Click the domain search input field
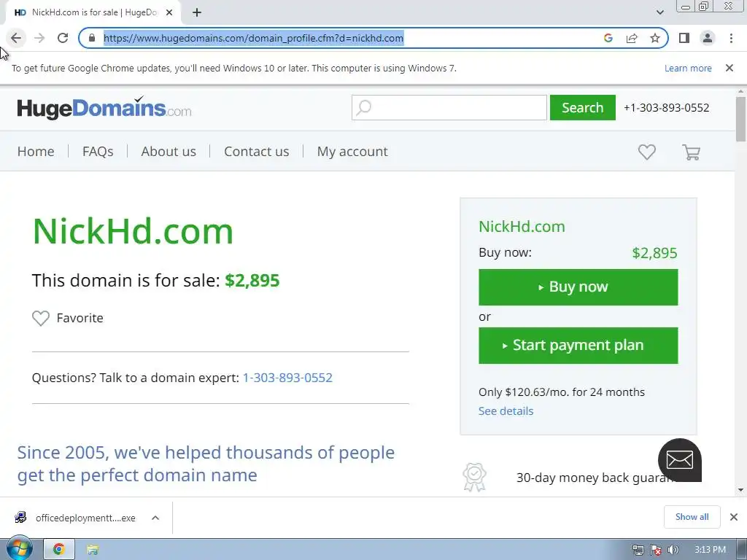The width and height of the screenshot is (747, 560). tap(449, 108)
